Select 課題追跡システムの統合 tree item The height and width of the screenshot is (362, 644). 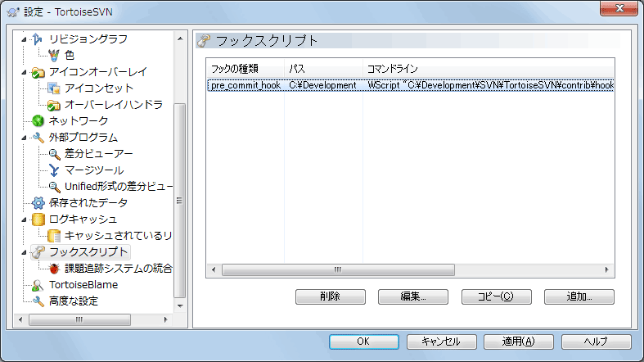[119, 269]
